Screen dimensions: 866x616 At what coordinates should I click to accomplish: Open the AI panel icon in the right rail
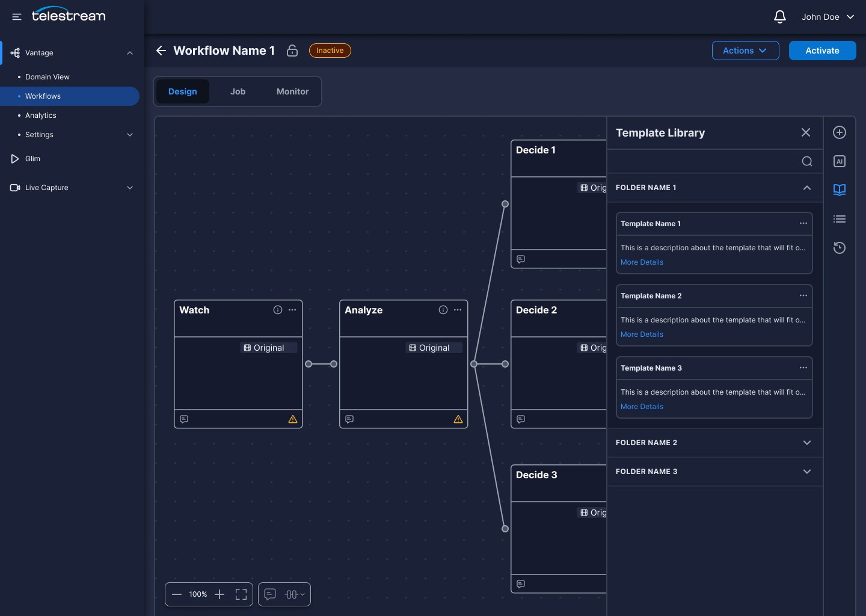[x=840, y=161]
